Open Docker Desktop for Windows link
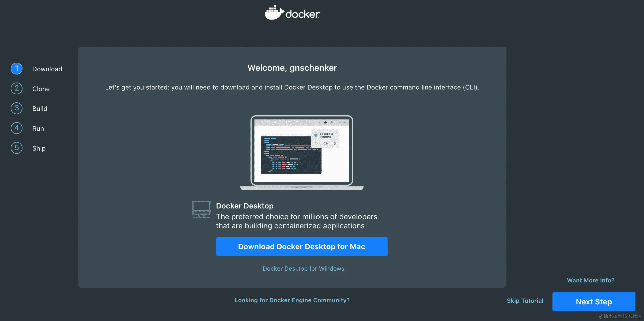 tap(303, 268)
